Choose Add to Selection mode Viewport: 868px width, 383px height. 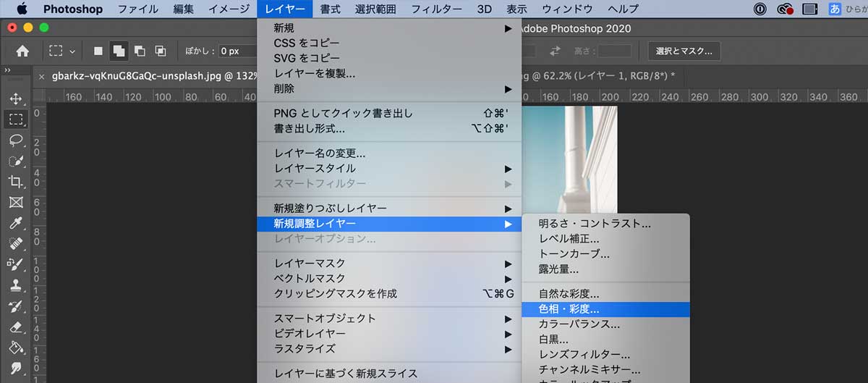(119, 51)
